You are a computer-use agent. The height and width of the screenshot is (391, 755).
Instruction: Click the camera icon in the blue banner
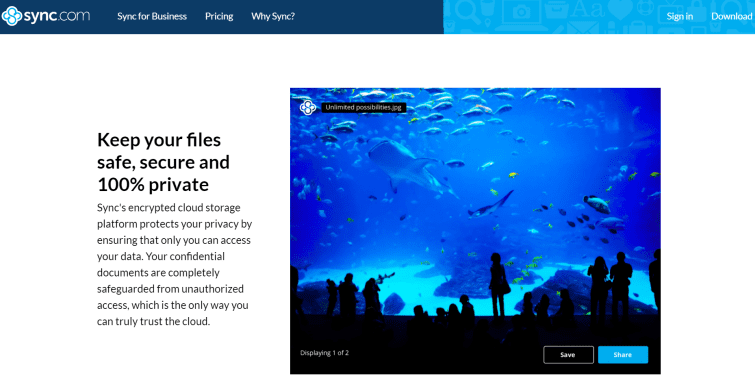point(521,11)
